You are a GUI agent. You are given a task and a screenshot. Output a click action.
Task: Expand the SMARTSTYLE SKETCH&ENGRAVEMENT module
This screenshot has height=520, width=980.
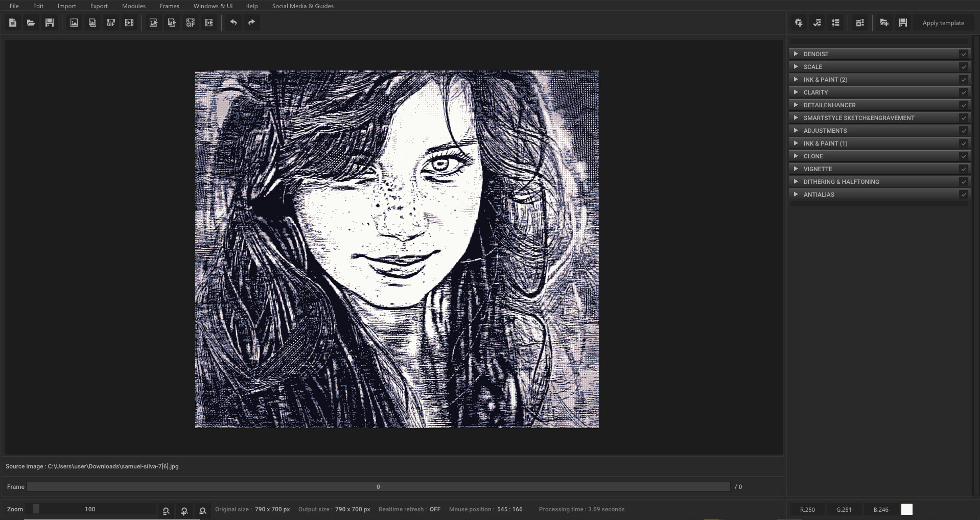coord(796,117)
